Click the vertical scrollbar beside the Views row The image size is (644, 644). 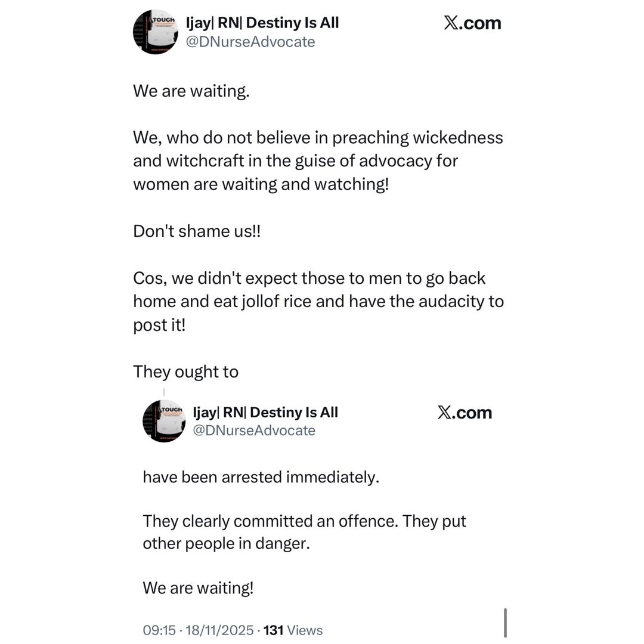(506, 623)
